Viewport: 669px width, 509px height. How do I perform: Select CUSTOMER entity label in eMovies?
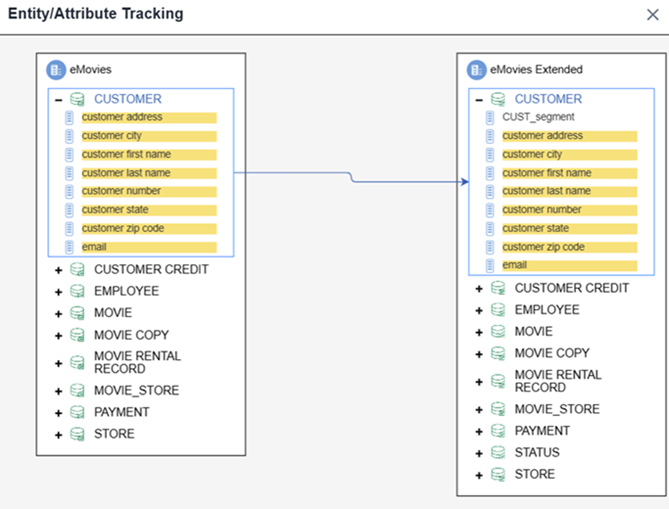(x=128, y=99)
